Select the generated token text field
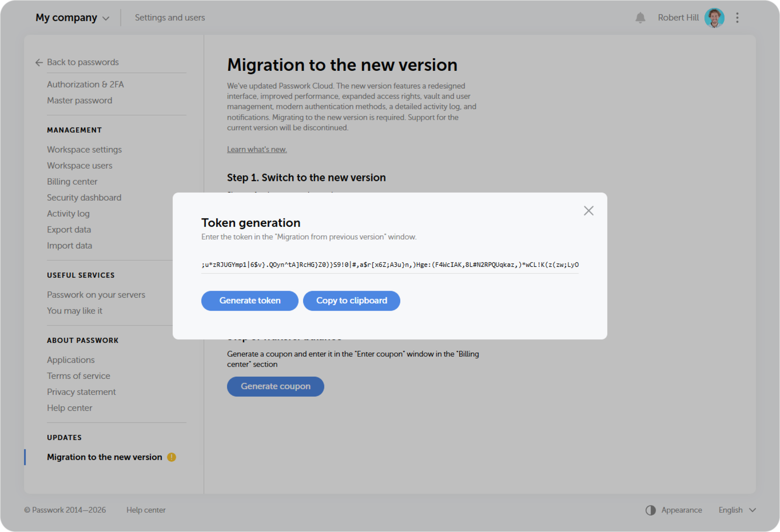This screenshot has height=532, width=780. click(x=390, y=265)
